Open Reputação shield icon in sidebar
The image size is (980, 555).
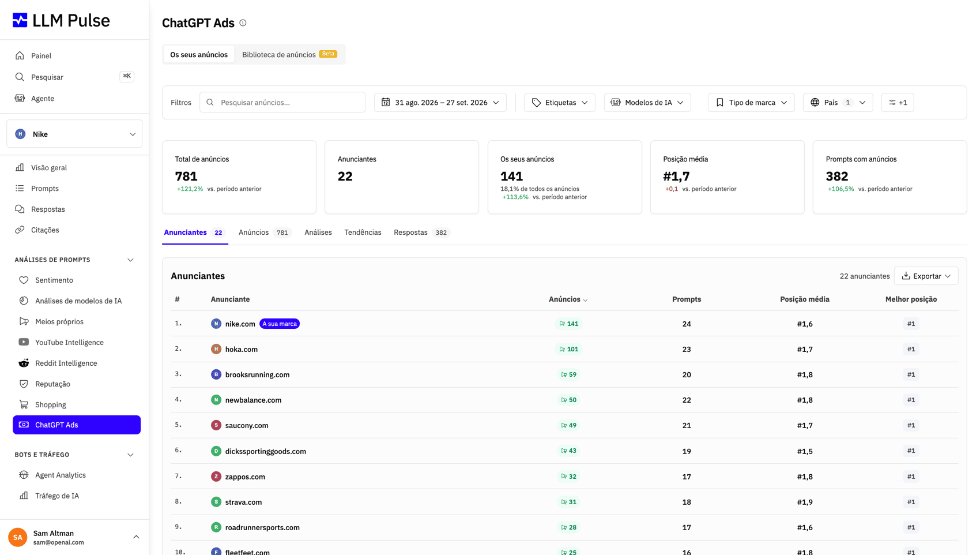pos(24,384)
